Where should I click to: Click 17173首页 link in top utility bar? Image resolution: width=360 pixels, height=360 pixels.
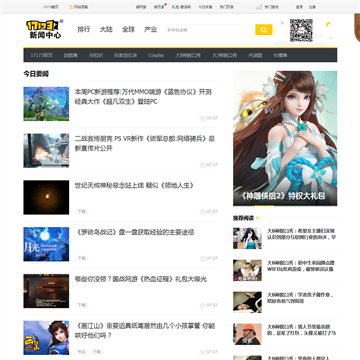(49, 7)
